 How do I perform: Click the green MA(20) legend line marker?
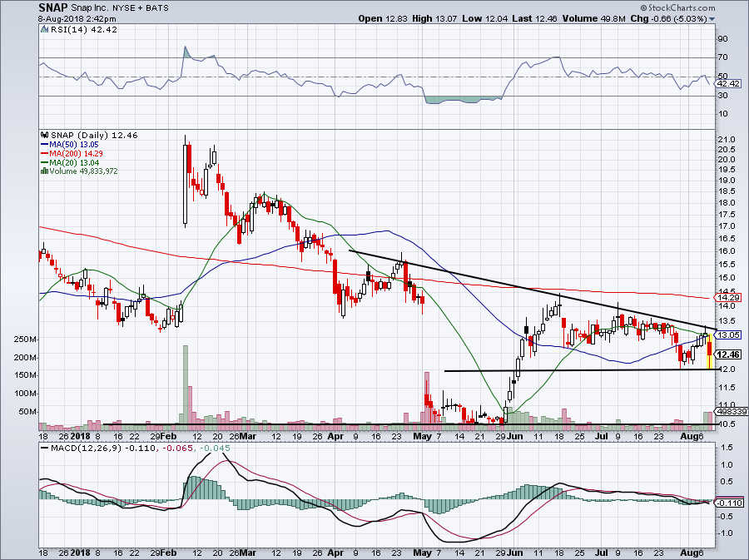[x=43, y=163]
